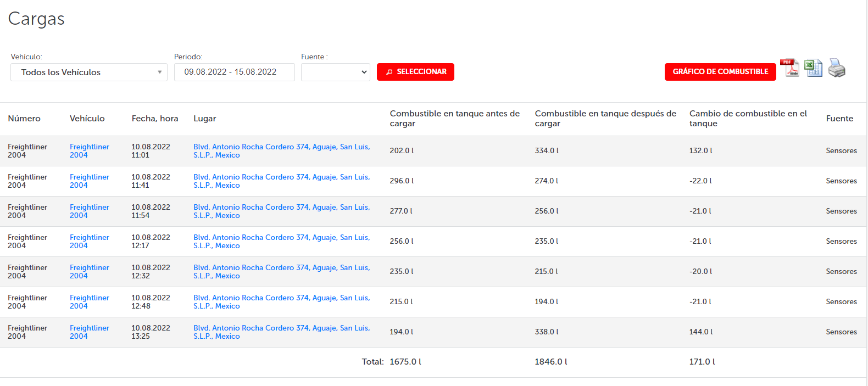This screenshot has height=386, width=868.
Task: Open the Blvd. Antonio Rocha address in 12:48 row
Action: click(x=282, y=302)
